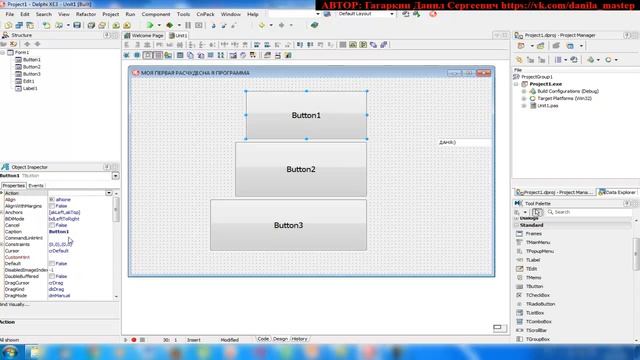This screenshot has width=640, height=360.
Task: Switch to the Welcome Page tab
Action: click(144, 36)
